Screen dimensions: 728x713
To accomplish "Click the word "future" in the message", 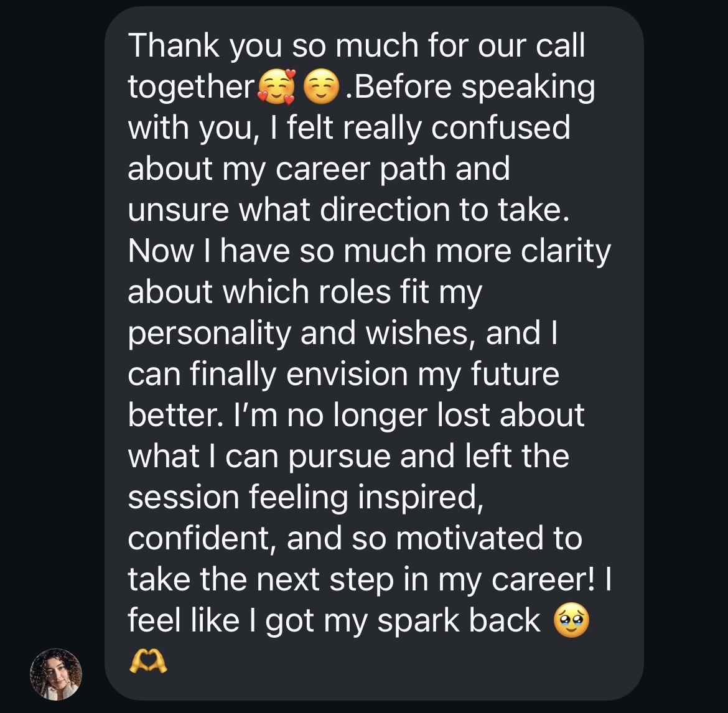I will tap(515, 374).
